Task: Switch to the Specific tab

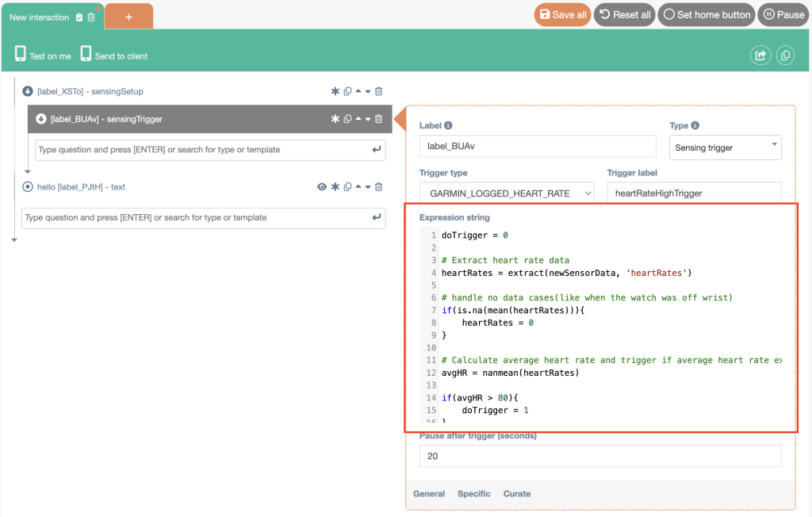Action: (x=473, y=493)
